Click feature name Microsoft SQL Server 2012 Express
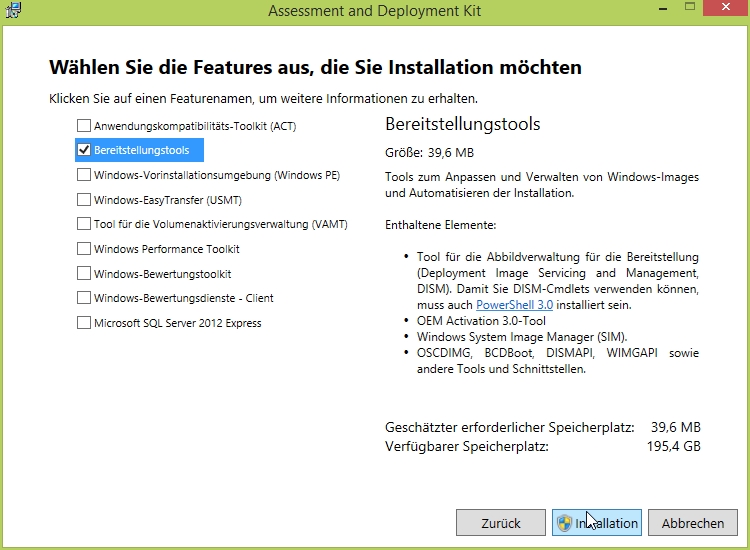This screenshot has width=750, height=550. click(177, 323)
